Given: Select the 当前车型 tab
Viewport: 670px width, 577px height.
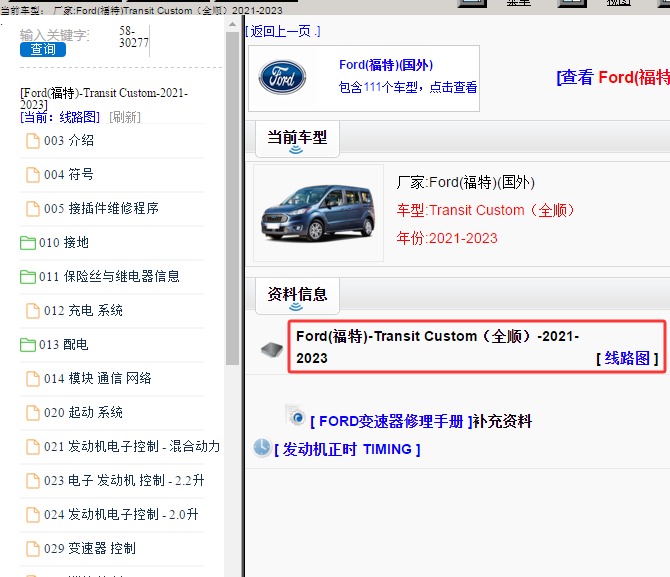Looking at the screenshot, I should (x=297, y=138).
